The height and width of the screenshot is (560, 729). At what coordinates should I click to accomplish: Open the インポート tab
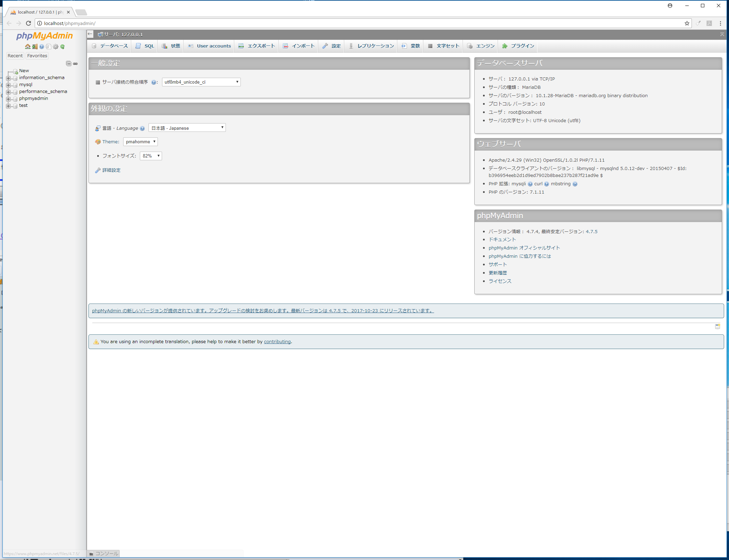[x=299, y=46]
